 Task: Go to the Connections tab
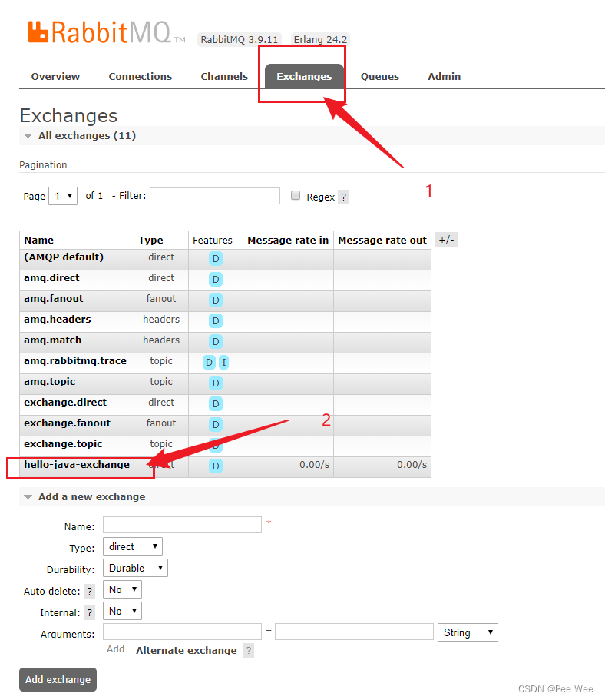point(140,76)
